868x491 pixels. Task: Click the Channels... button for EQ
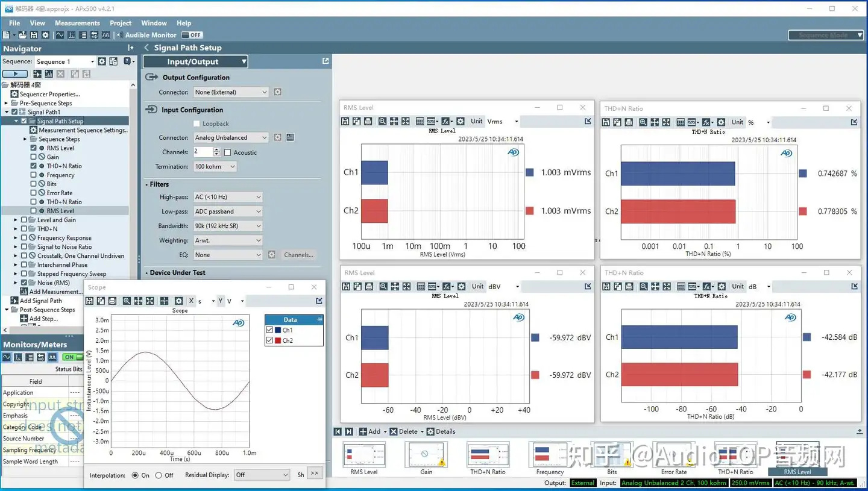pyautogui.click(x=299, y=255)
